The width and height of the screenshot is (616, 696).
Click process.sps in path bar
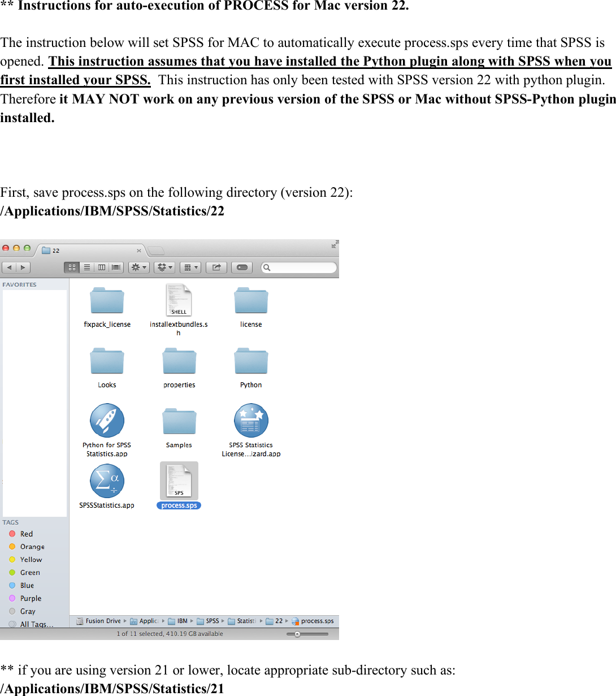(313, 621)
